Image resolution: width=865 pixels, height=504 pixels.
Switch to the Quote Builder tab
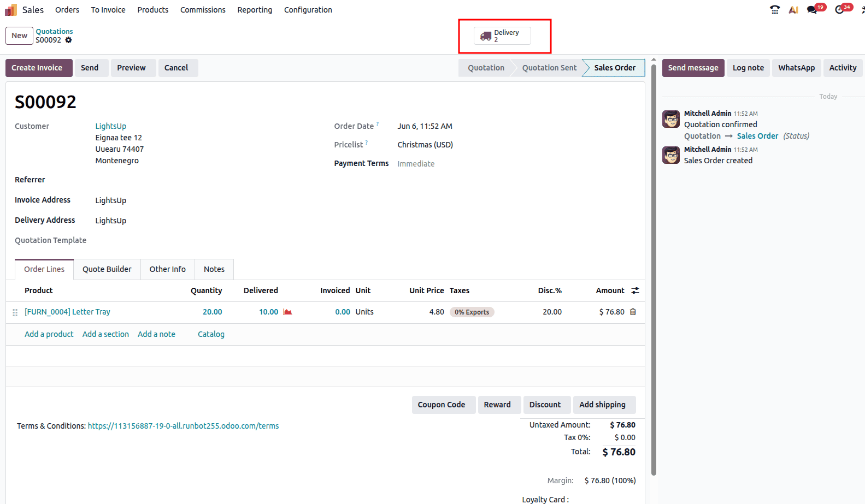point(107,269)
